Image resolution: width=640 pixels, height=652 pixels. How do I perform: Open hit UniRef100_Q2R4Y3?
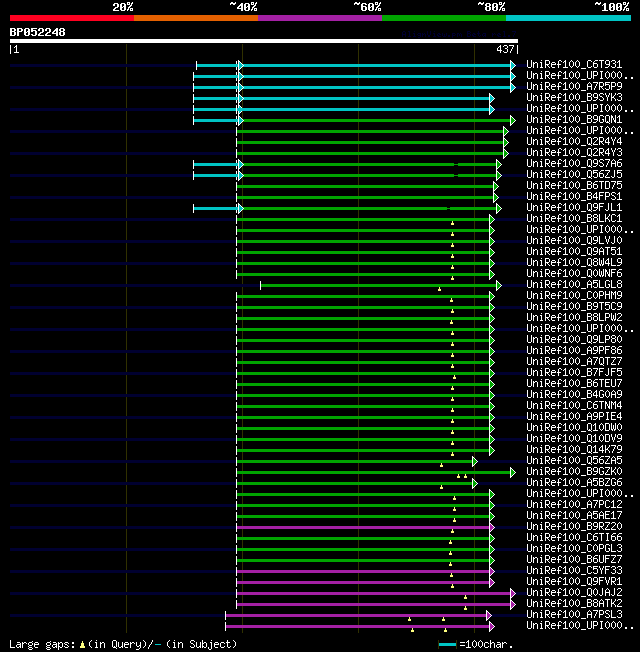(x=574, y=152)
